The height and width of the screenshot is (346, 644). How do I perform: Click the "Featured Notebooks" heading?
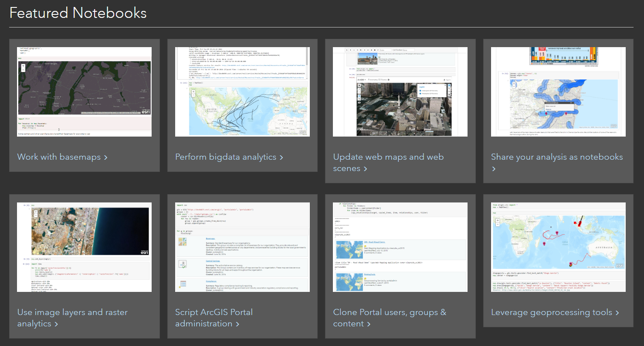(x=78, y=13)
